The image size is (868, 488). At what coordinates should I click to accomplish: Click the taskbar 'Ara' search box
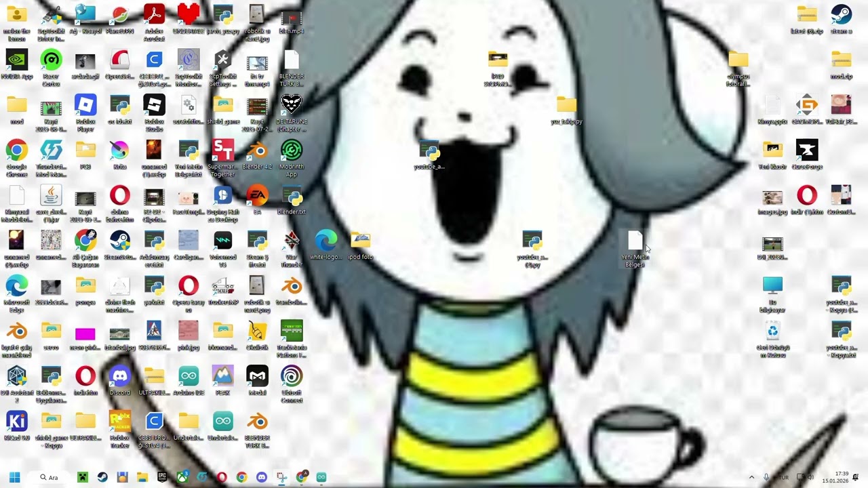tap(51, 477)
